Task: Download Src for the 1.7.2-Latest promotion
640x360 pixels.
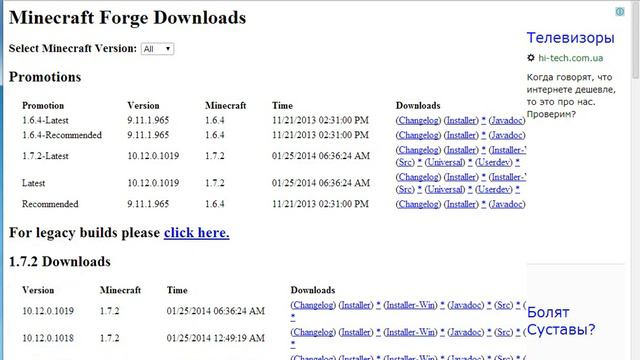Action: [x=405, y=162]
